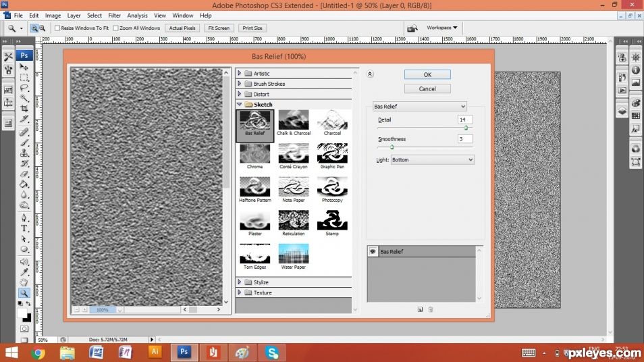Cancel the Filter Gallery dialog
The height and width of the screenshot is (362, 644).
427,88
